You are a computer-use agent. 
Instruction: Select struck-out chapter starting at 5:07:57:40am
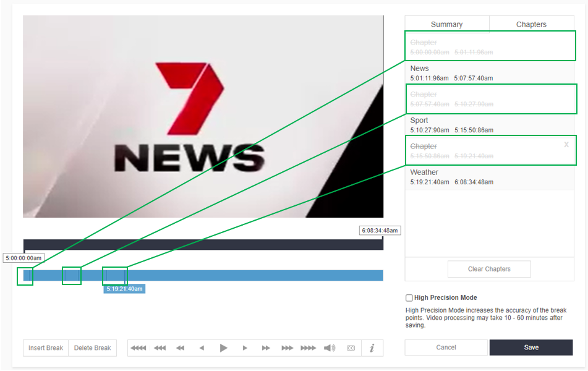coord(489,99)
